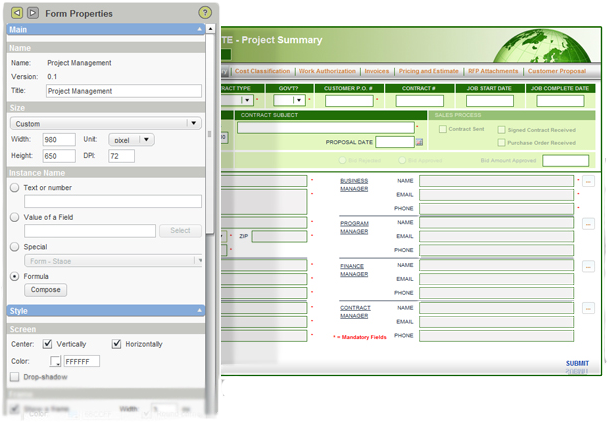608x422 pixels.
Task: Open the calendar icon beside Proposal Date
Action: click(420, 142)
